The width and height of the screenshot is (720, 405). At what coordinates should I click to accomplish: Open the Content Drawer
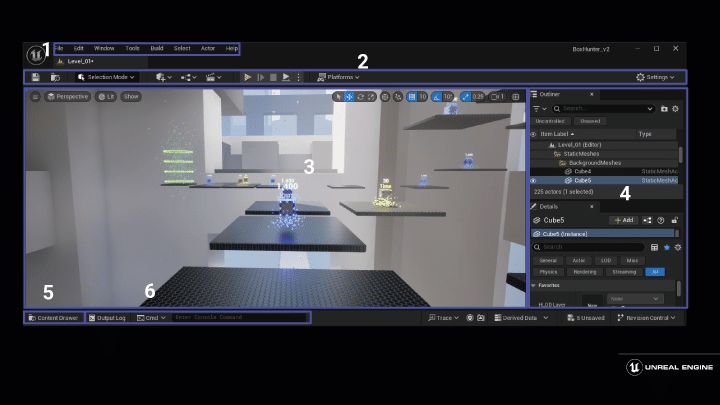click(53, 318)
